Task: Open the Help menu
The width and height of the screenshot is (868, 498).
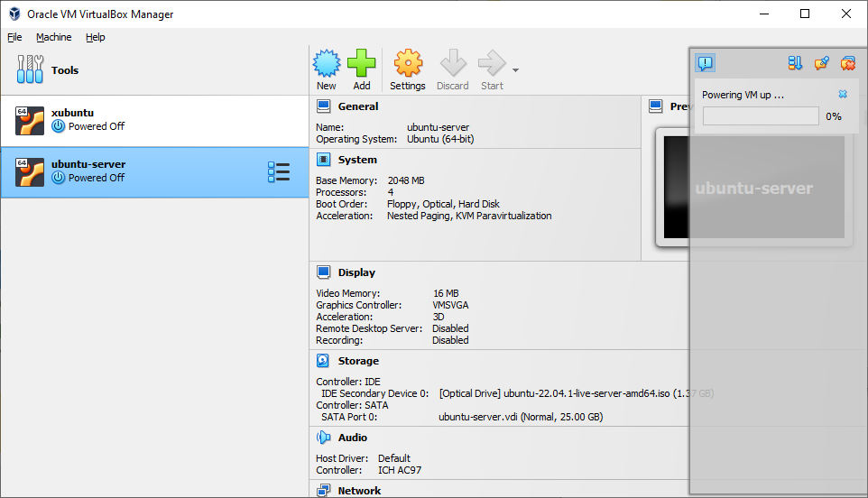Action: 96,37
